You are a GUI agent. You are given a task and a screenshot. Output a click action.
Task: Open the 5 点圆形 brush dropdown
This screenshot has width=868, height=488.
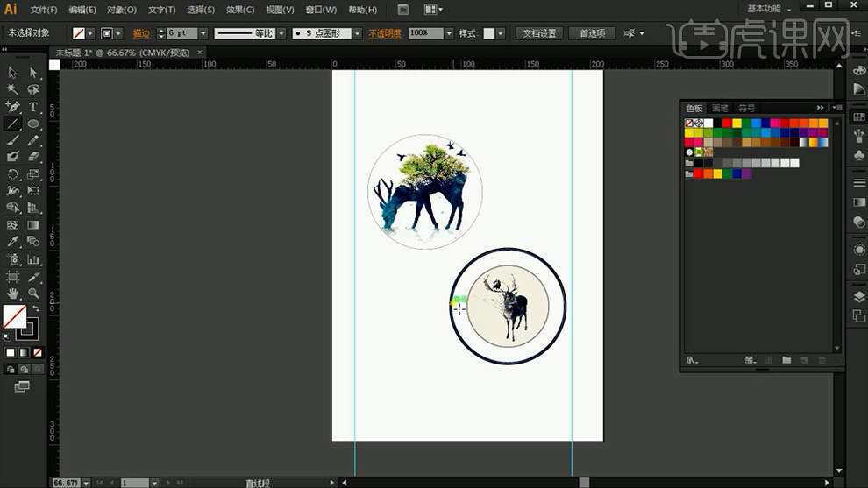coord(357,33)
